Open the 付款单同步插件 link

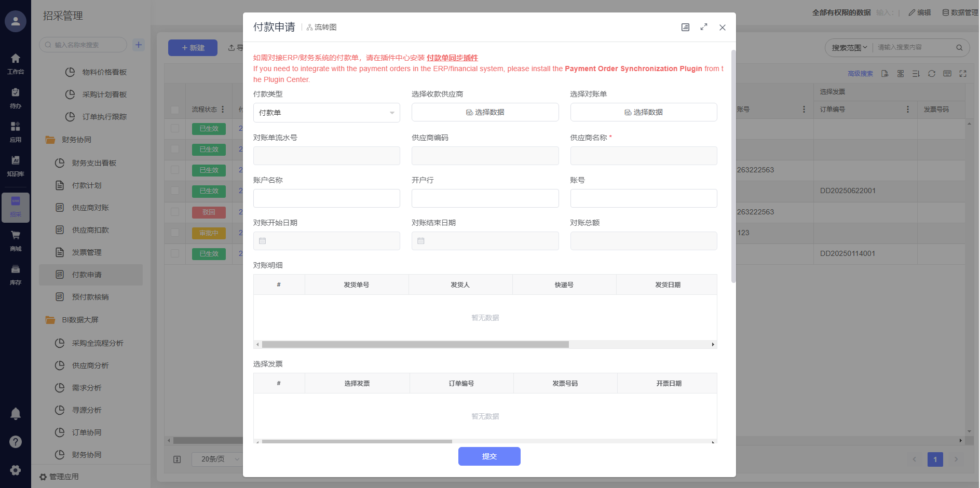point(452,58)
